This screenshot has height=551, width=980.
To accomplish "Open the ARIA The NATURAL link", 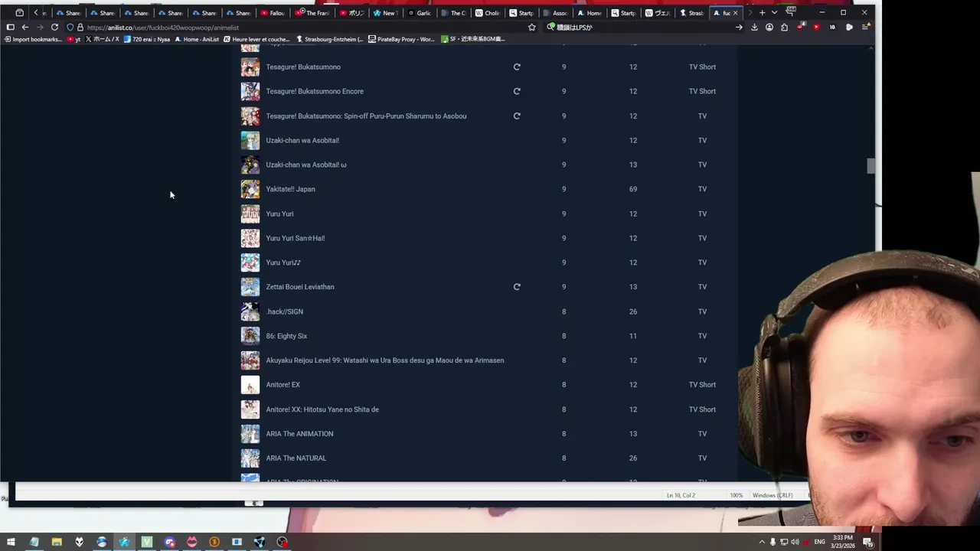I will (296, 458).
